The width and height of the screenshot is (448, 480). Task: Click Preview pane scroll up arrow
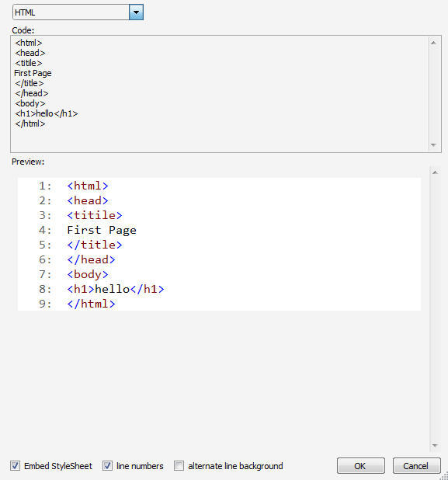(x=435, y=172)
